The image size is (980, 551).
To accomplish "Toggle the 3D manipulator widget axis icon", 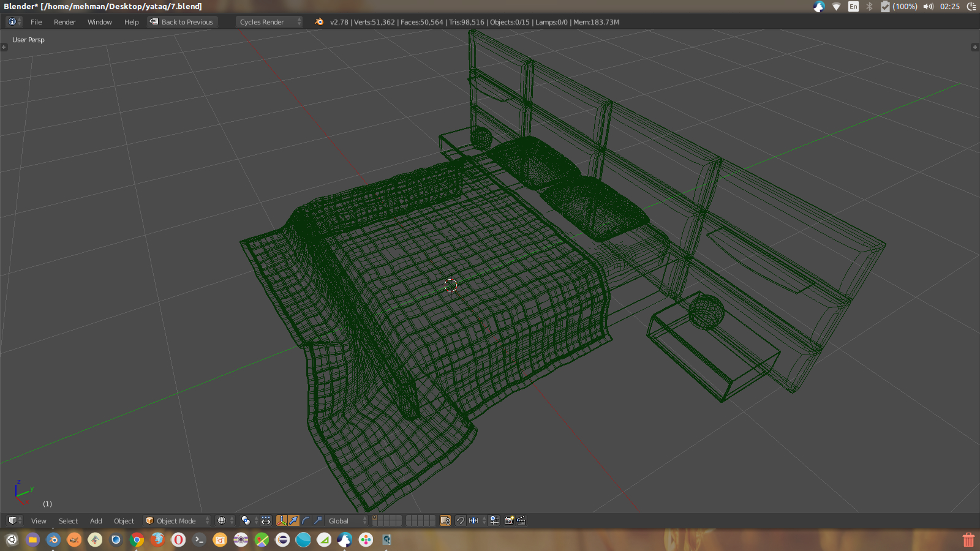I will [x=282, y=520].
